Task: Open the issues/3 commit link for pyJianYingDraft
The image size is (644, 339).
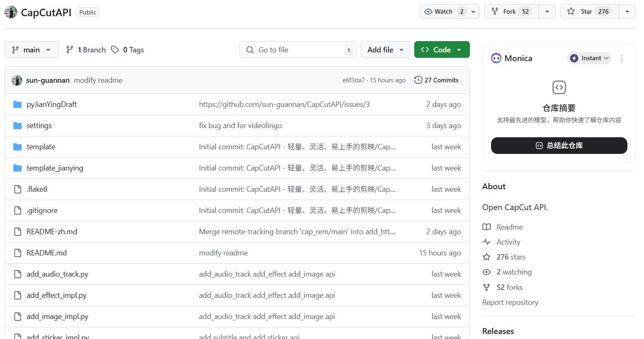Action: tap(284, 104)
